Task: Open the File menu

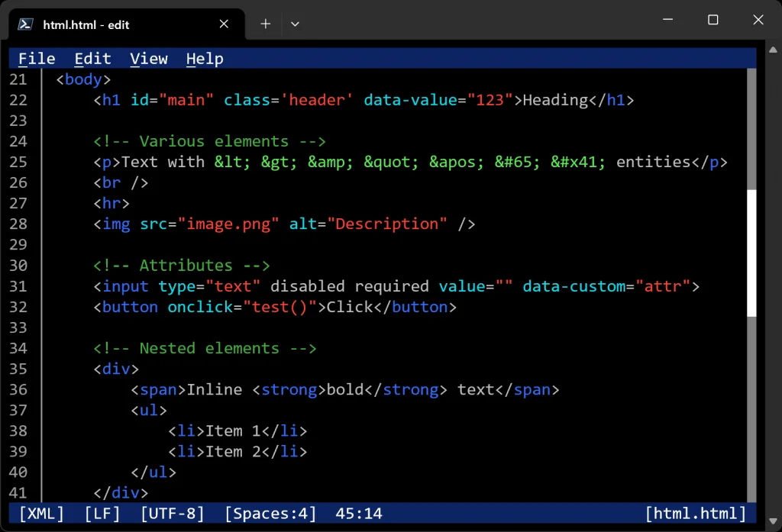Action: [x=36, y=58]
